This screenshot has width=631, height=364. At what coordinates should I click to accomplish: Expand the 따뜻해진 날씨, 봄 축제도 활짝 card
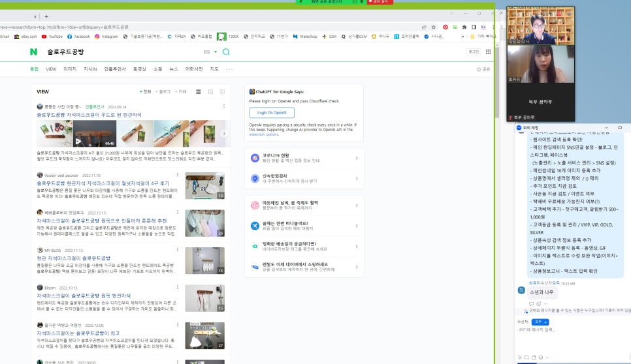(304, 205)
